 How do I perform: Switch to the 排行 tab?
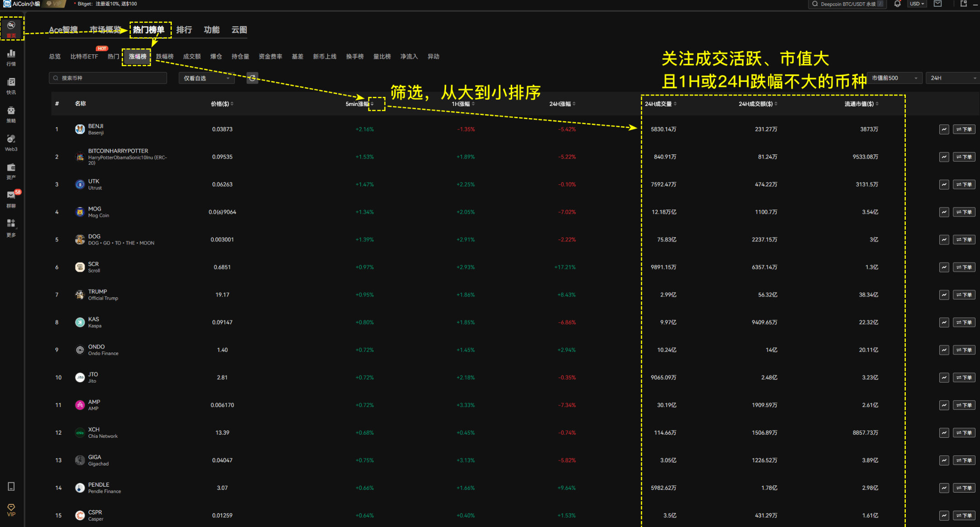[x=184, y=30]
